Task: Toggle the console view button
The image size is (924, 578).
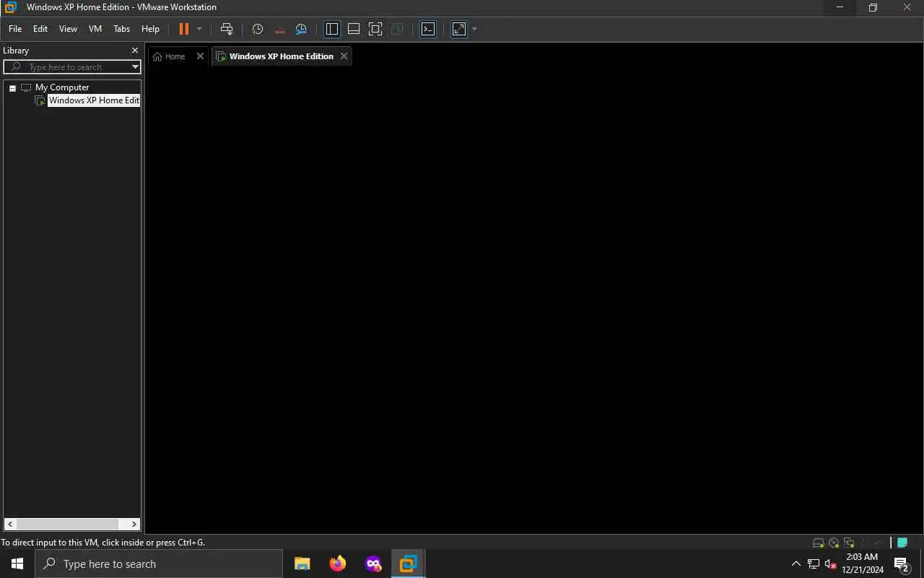Action: 428,29
